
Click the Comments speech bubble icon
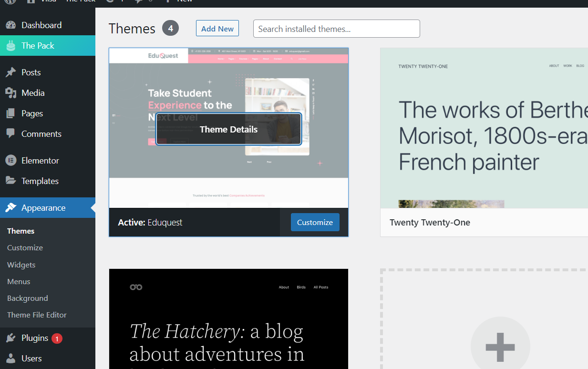coord(10,134)
